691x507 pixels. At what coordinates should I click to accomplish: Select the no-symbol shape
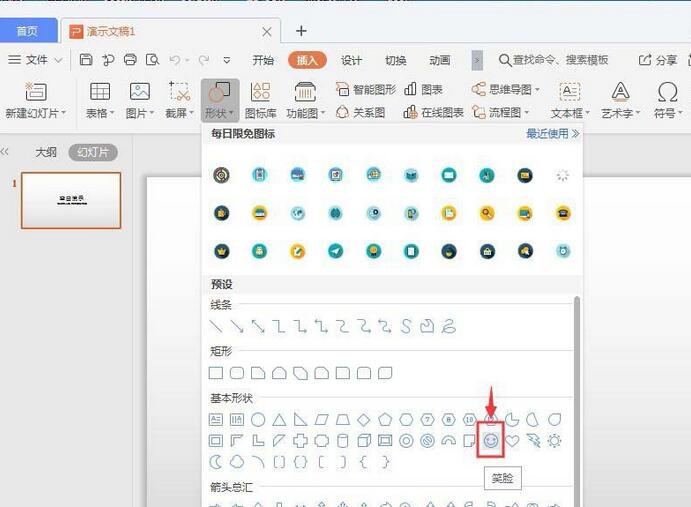(427, 440)
